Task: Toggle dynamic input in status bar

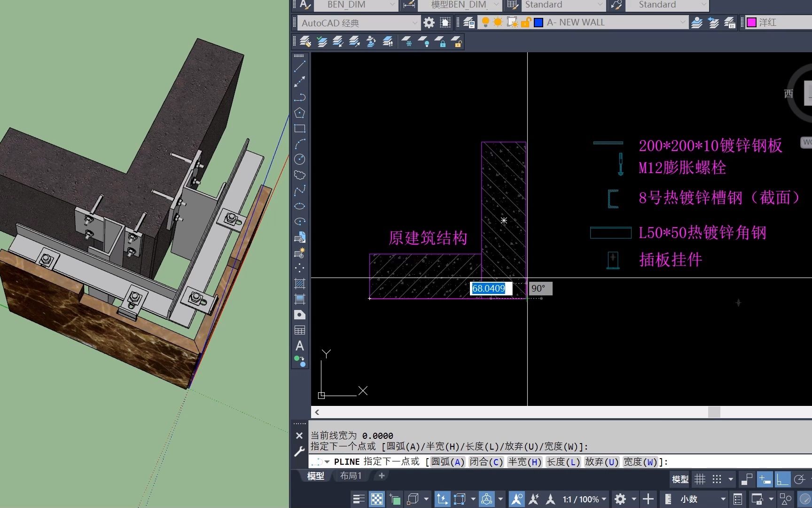Action: pyautogui.click(x=765, y=479)
